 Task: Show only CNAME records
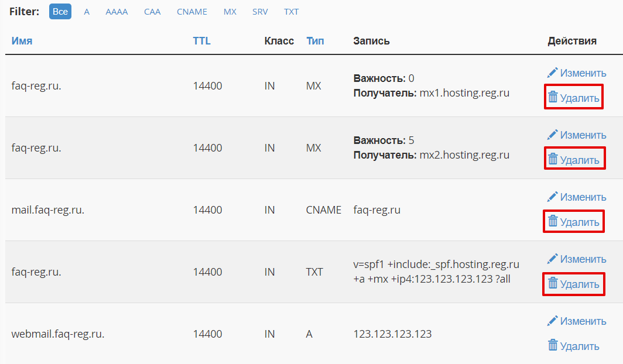tap(192, 12)
